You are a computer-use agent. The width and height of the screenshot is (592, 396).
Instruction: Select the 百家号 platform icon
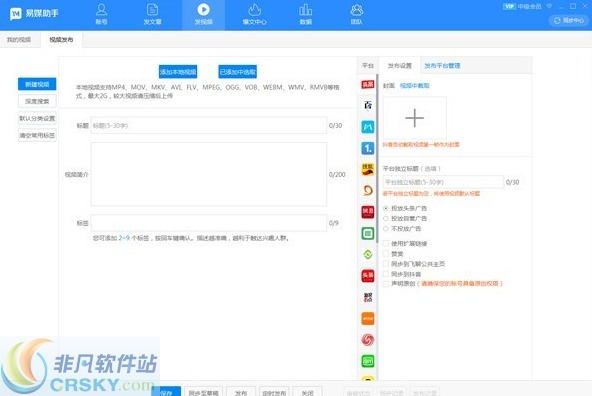[368, 105]
